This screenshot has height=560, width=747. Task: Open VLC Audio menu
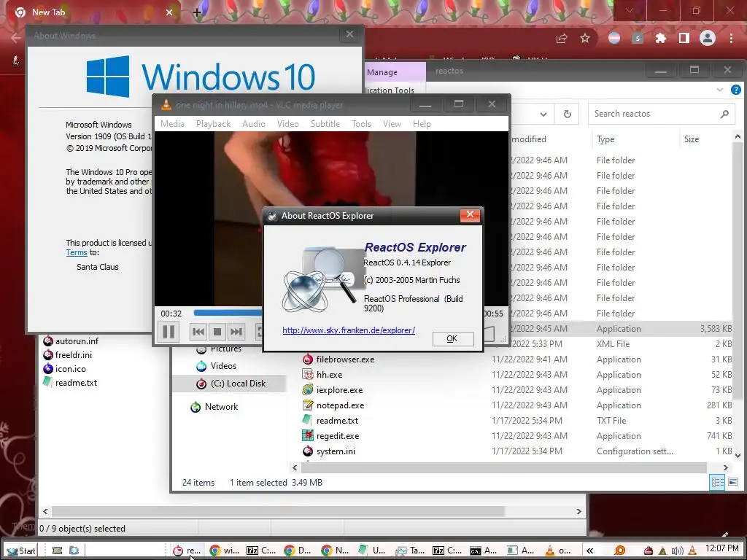[x=253, y=124]
